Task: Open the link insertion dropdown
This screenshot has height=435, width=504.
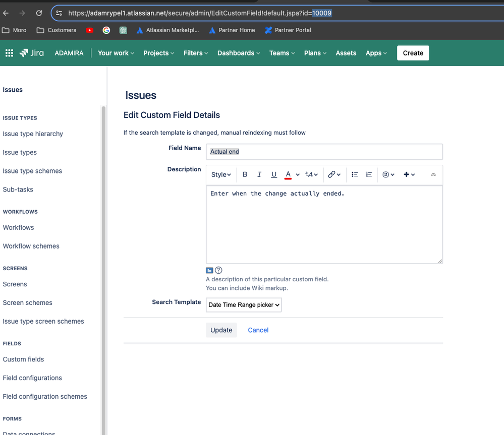Action: coord(334,174)
